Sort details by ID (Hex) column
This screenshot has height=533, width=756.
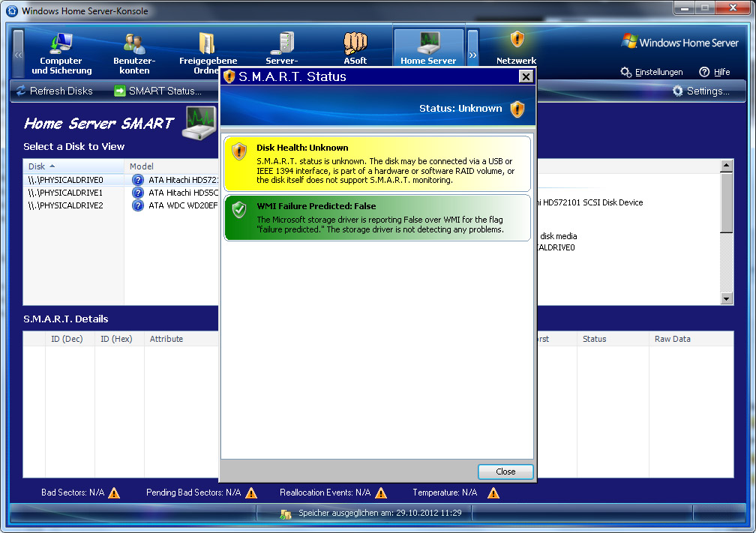point(119,339)
